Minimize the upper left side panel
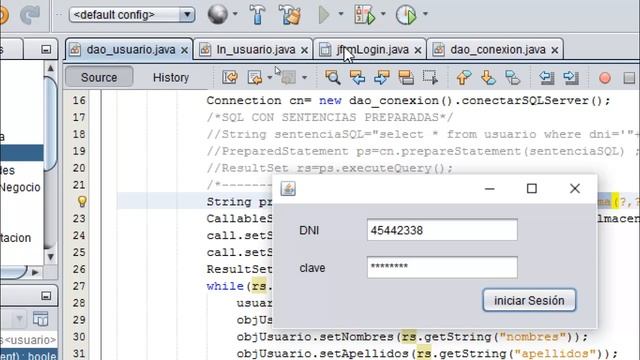640x360 pixels. (x=46, y=50)
